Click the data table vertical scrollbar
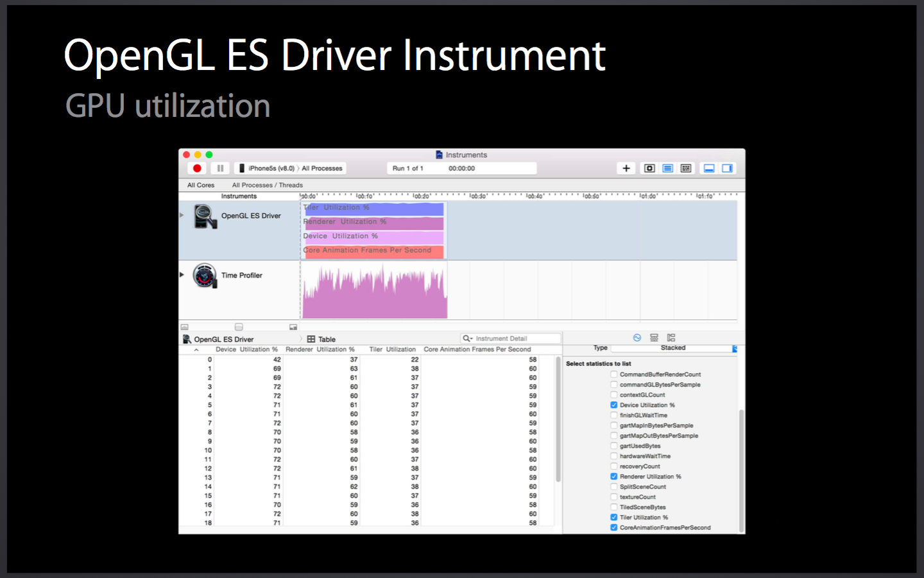The image size is (924, 578). pyautogui.click(x=558, y=419)
